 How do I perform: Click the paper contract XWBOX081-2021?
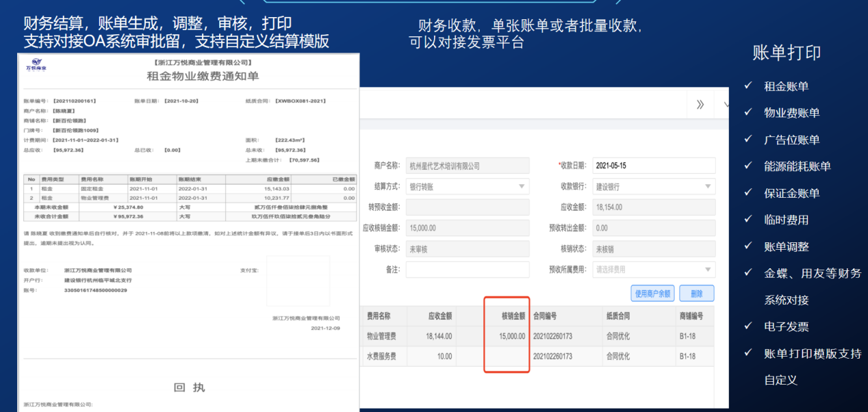[x=301, y=101]
